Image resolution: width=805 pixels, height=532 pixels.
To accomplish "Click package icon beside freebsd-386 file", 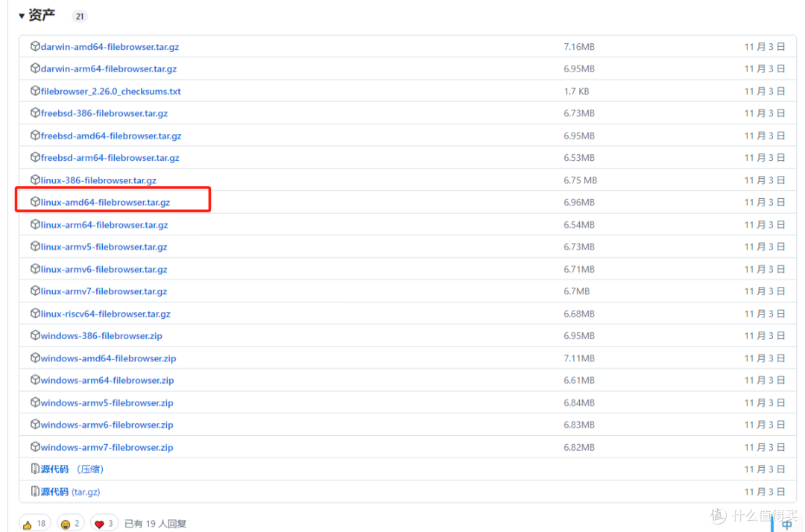I will [35, 113].
